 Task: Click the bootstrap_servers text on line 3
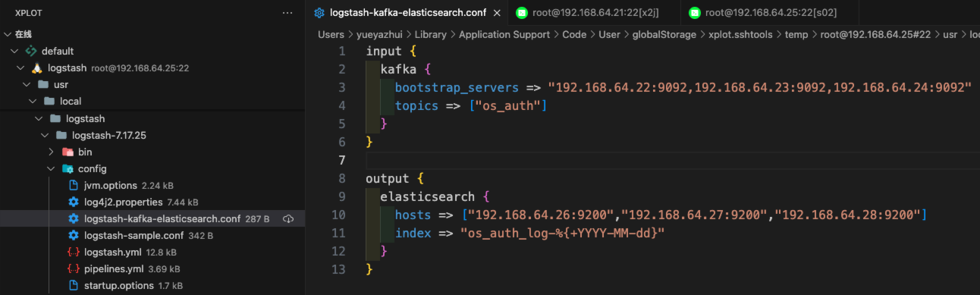point(457,87)
